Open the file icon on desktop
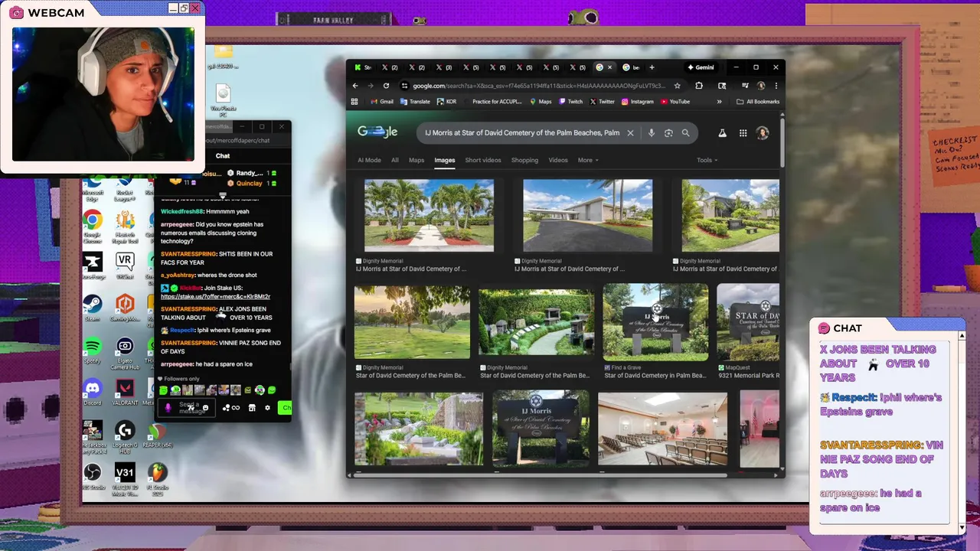This screenshot has height=551, width=980. pyautogui.click(x=223, y=99)
